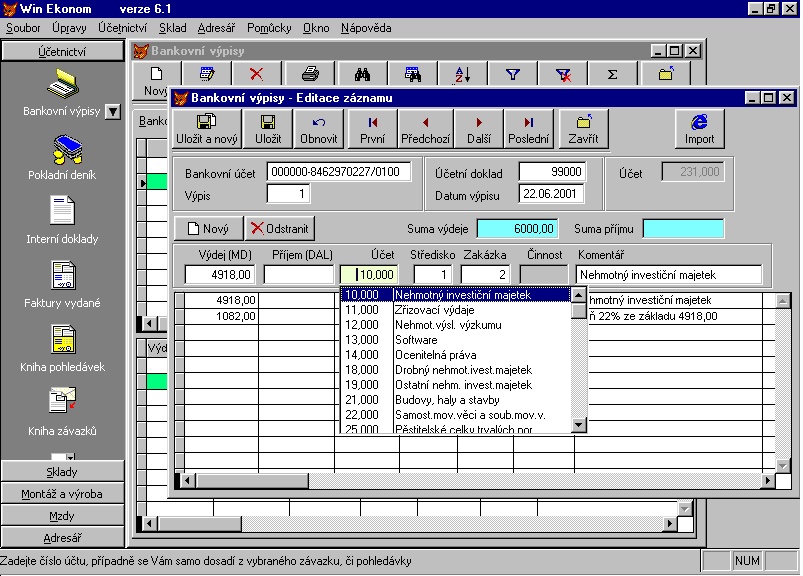Click Obnovit to revert the record

tap(319, 129)
